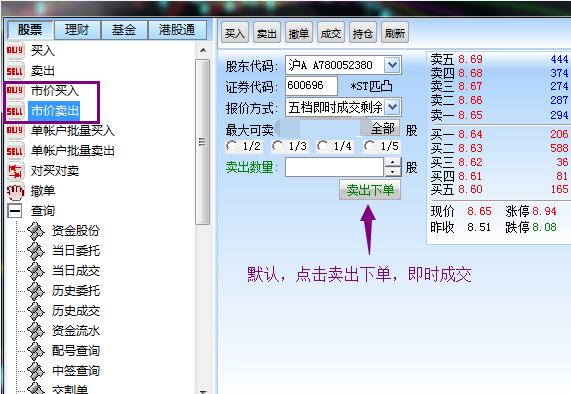Image resolution: width=571 pixels, height=394 pixels.
Task: Decrease 卖出数量 with the down stepper
Action: click(393, 172)
